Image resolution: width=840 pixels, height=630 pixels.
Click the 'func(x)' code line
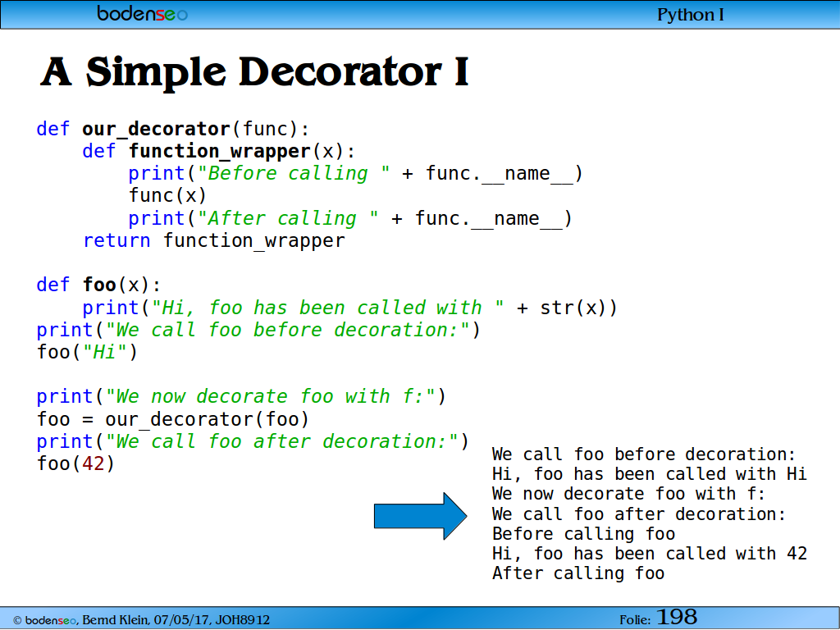(x=167, y=195)
